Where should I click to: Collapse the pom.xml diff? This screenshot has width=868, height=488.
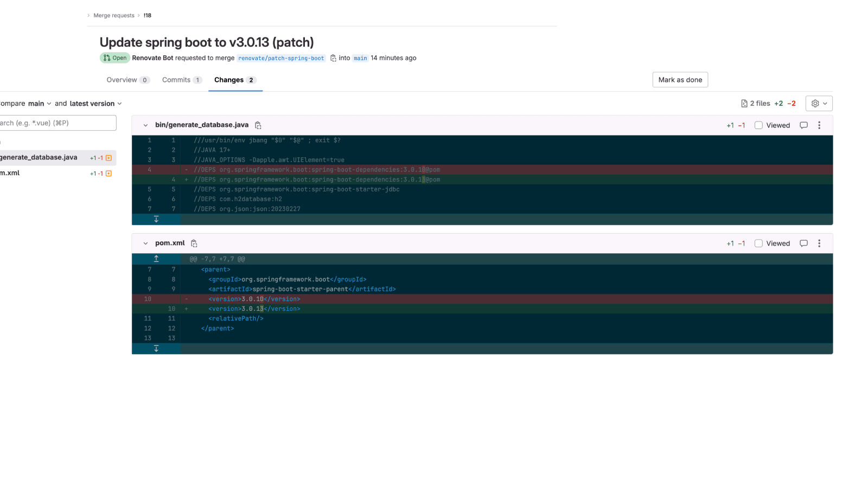145,243
